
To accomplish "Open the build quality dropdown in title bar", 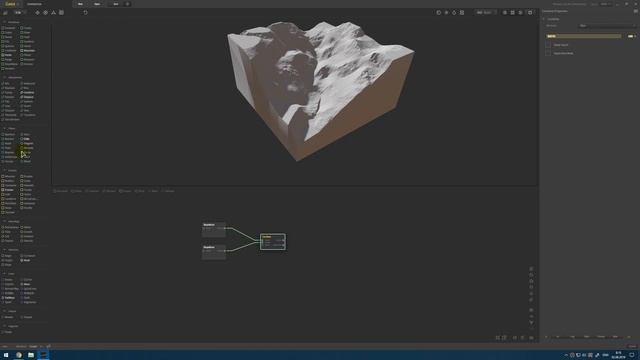I will point(605,4).
